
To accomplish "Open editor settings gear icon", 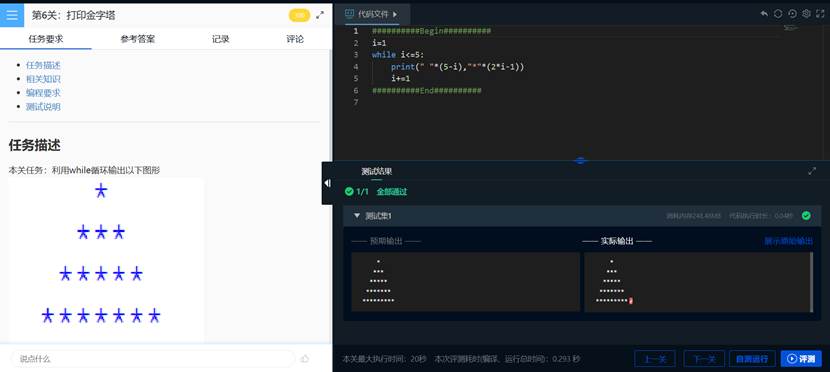I will (806, 14).
